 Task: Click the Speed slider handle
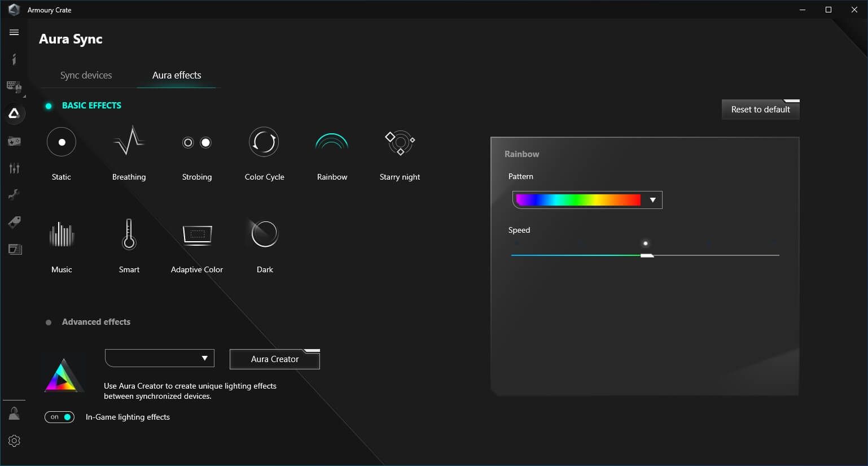click(x=647, y=255)
